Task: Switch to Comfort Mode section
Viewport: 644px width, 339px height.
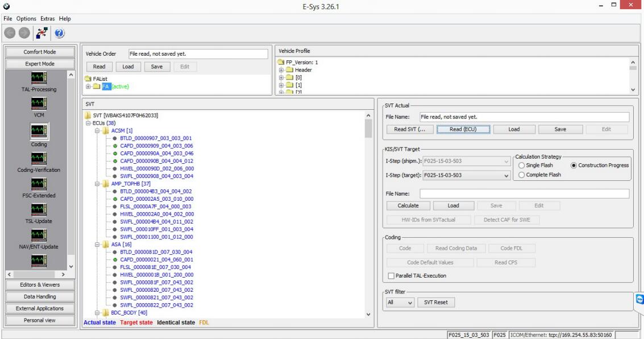Action: [x=40, y=52]
